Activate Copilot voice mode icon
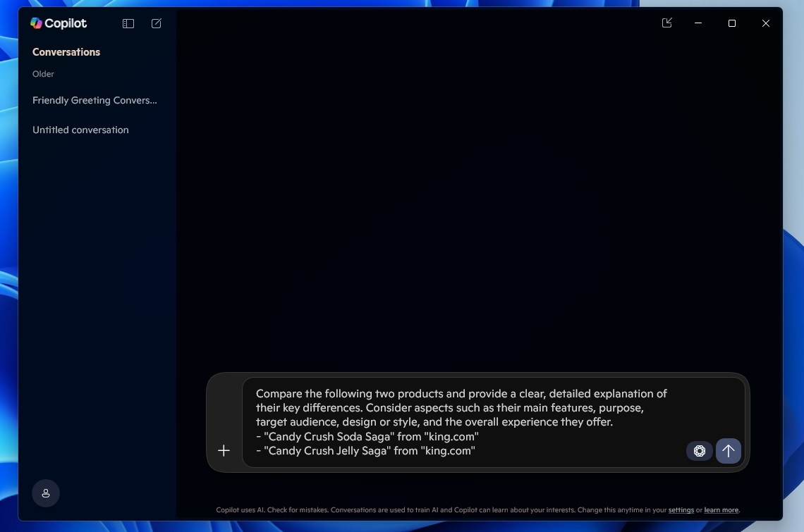 699,450
